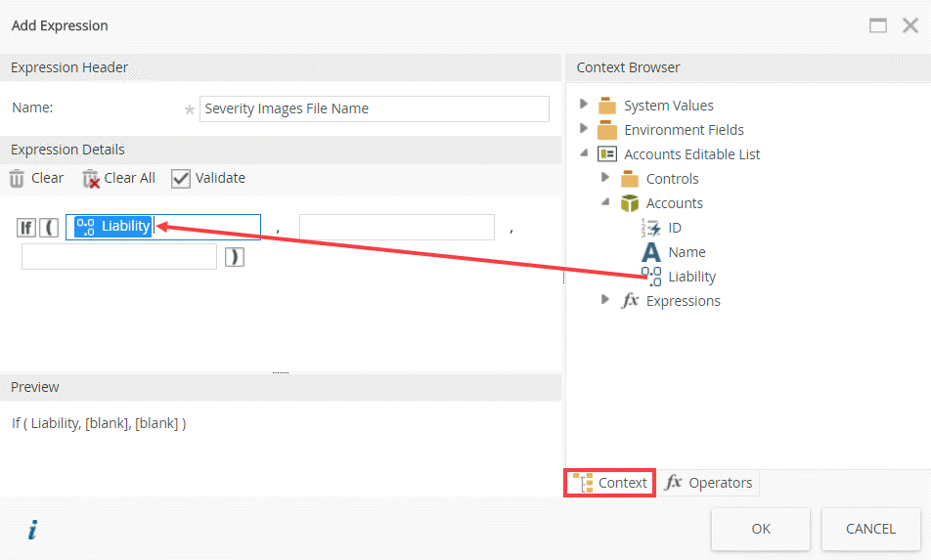Switch to the Context tab
The height and width of the screenshot is (560, 931).
610,483
